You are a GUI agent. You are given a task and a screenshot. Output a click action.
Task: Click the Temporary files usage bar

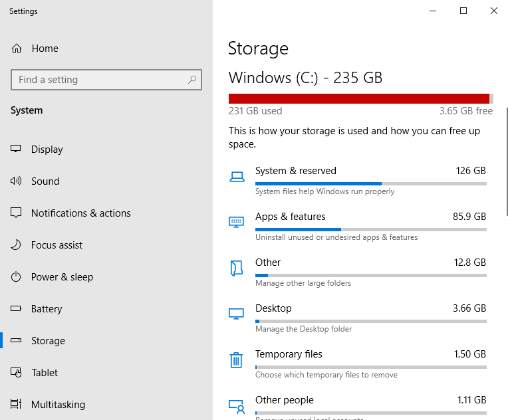(371, 367)
